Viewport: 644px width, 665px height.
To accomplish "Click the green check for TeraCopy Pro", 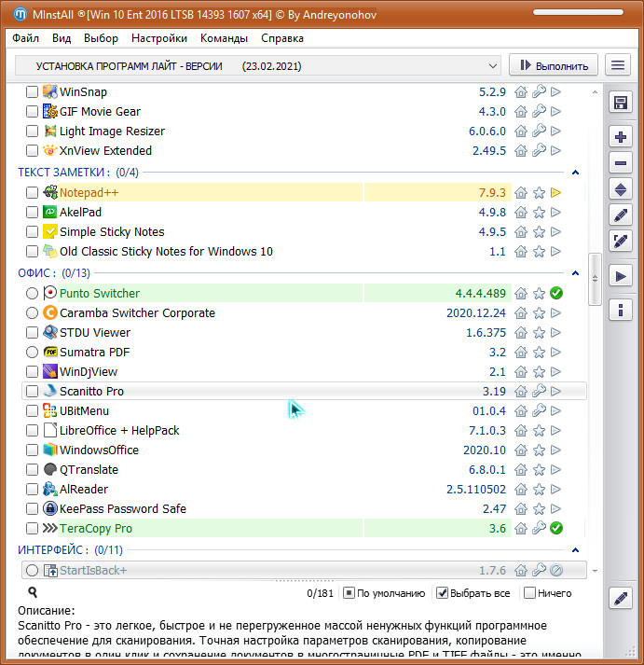I will (556, 528).
